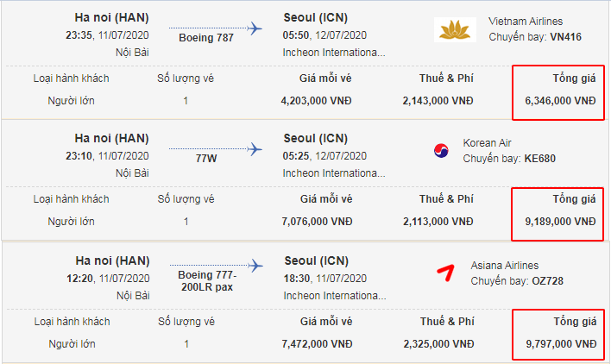Image resolution: width=611 pixels, height=364 pixels.
Task: Click the Asiana Airlines red logo
Action: coord(444,273)
